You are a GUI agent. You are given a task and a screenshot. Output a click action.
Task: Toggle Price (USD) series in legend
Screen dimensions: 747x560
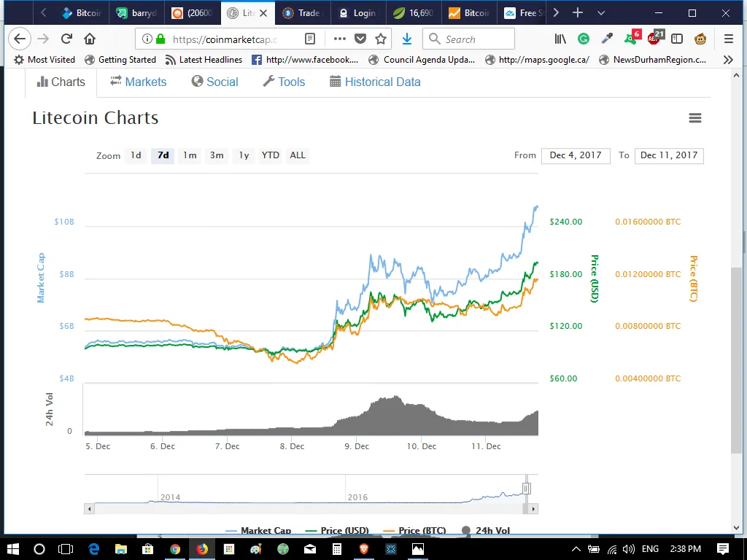(337, 530)
